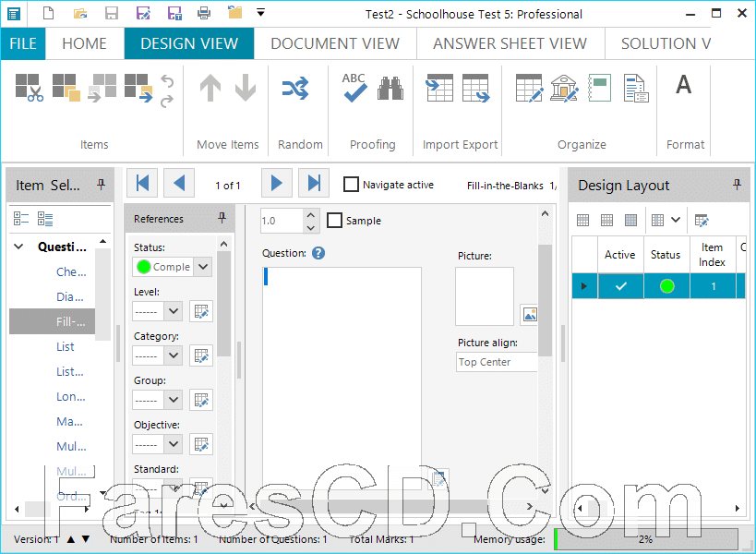Click the Copy items icon

click(x=66, y=88)
